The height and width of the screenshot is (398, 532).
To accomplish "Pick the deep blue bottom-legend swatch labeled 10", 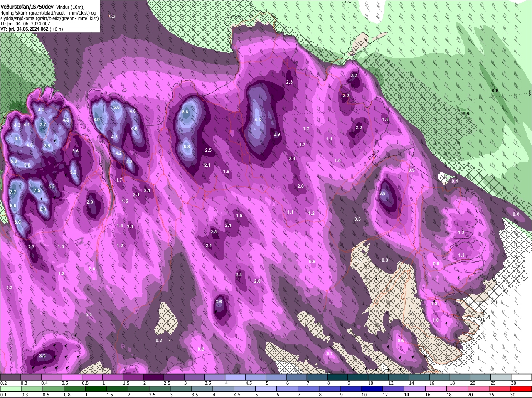I will pos(372,389).
